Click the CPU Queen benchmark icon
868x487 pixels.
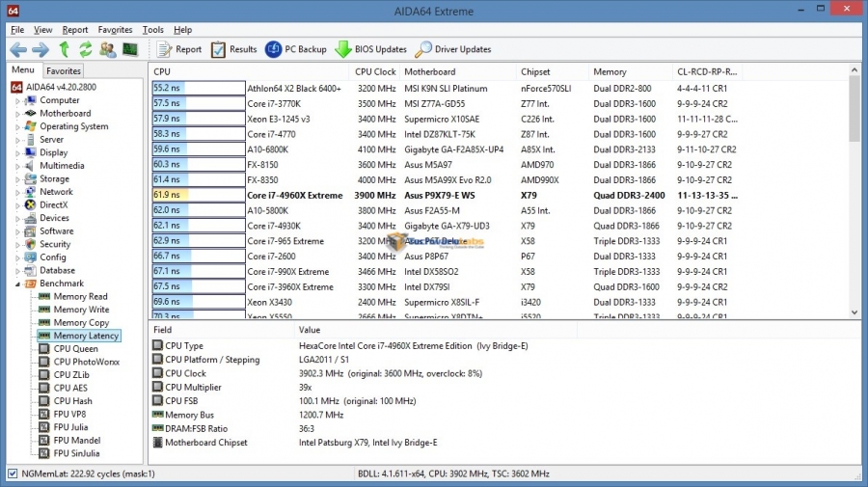point(44,349)
